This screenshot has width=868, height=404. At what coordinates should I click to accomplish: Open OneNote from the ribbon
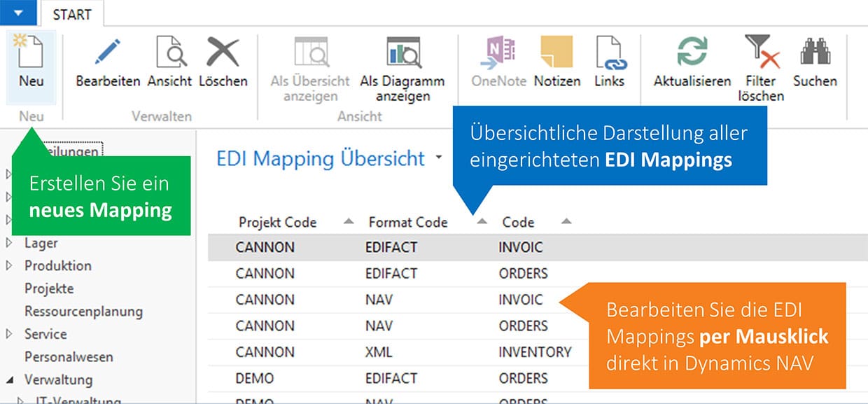click(x=499, y=53)
